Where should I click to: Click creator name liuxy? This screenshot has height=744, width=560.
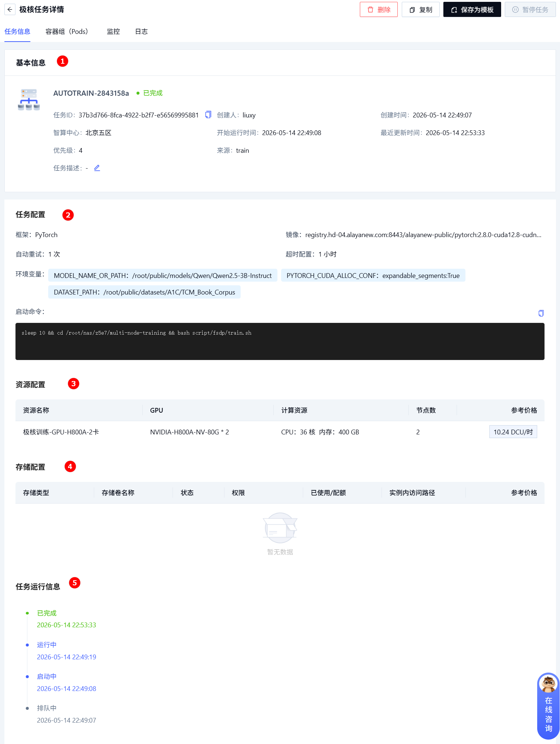pos(249,115)
